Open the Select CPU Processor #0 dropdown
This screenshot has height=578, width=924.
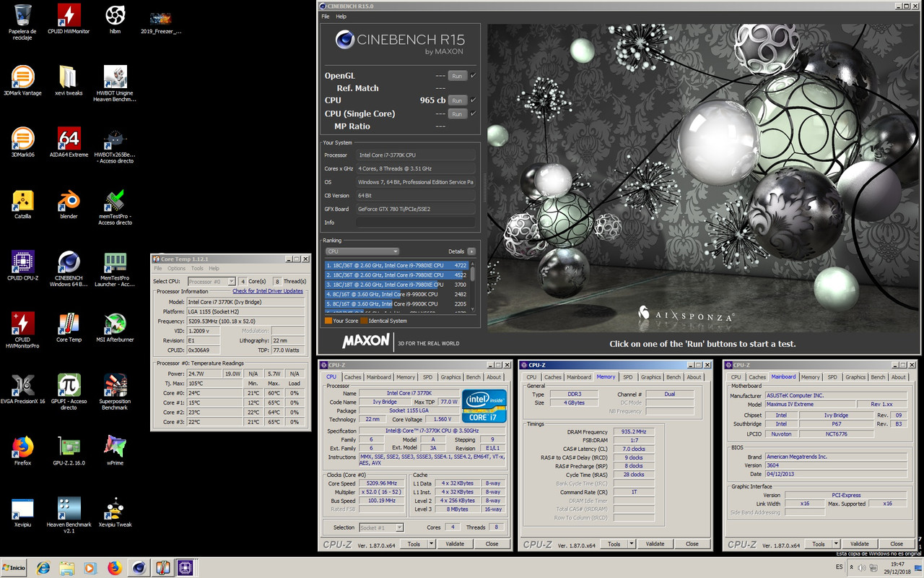pyautogui.click(x=212, y=281)
